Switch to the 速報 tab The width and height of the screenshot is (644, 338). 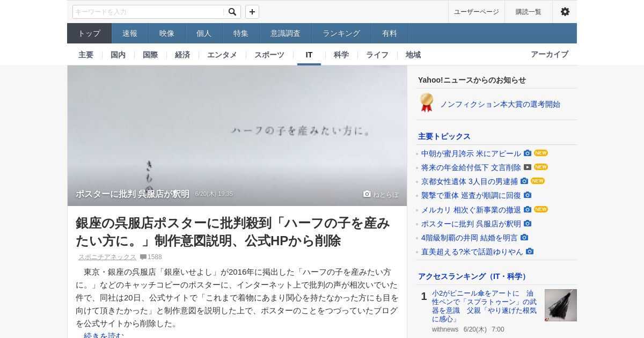[130, 33]
